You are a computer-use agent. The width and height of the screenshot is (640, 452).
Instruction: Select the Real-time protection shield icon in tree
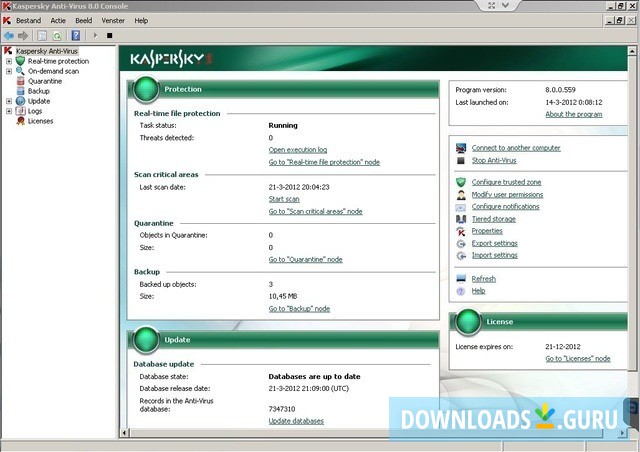pyautogui.click(x=20, y=61)
